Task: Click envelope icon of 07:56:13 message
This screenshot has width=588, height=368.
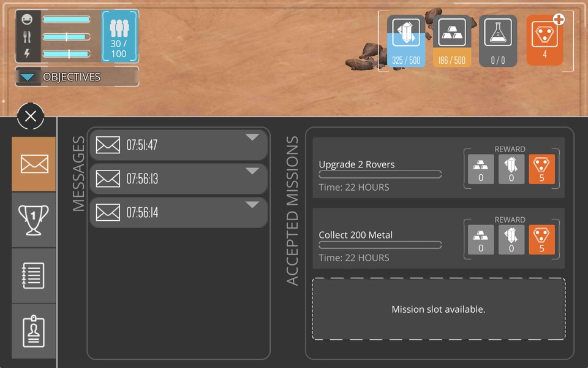Action: pyautogui.click(x=108, y=178)
